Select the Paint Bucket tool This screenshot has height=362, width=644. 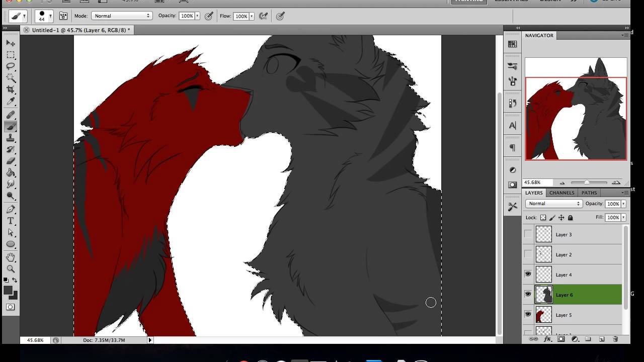pyautogui.click(x=11, y=173)
